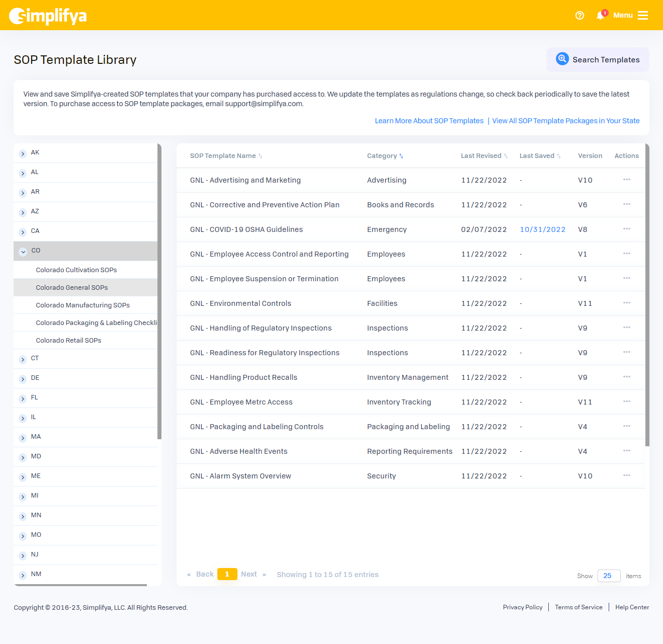The image size is (663, 644).
Task: Open actions menu for Alarm System Overview
Action: click(x=626, y=475)
